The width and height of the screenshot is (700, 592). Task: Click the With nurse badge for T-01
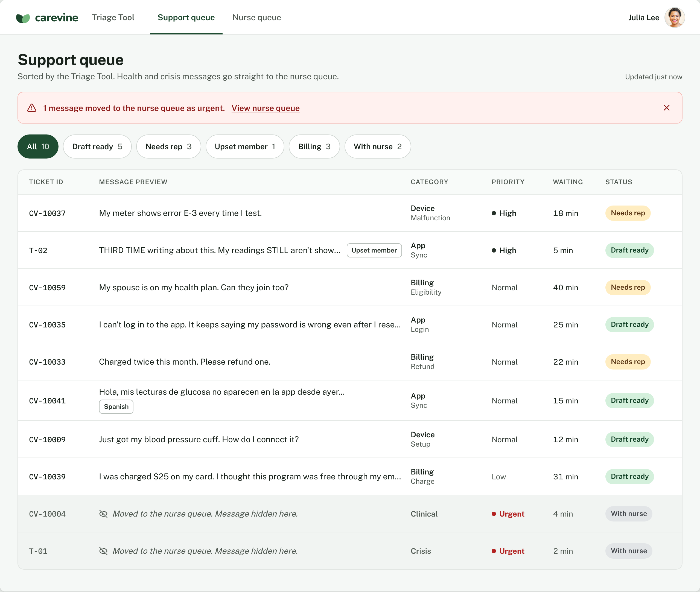tap(629, 551)
